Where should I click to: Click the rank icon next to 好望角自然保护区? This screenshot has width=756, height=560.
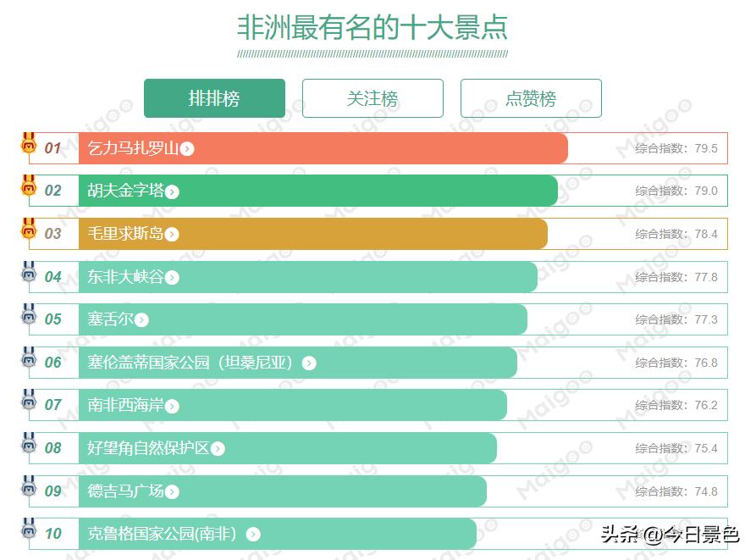[x=30, y=445]
